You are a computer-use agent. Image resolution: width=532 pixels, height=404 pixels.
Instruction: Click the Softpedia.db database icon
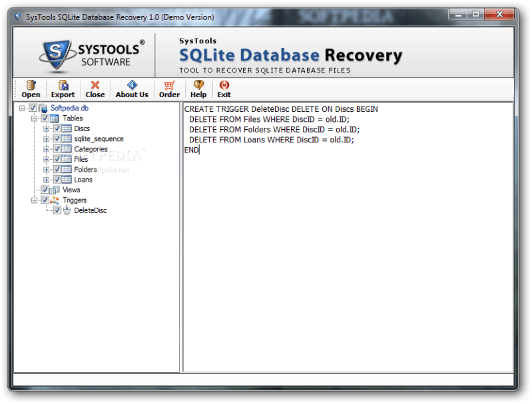tap(43, 108)
